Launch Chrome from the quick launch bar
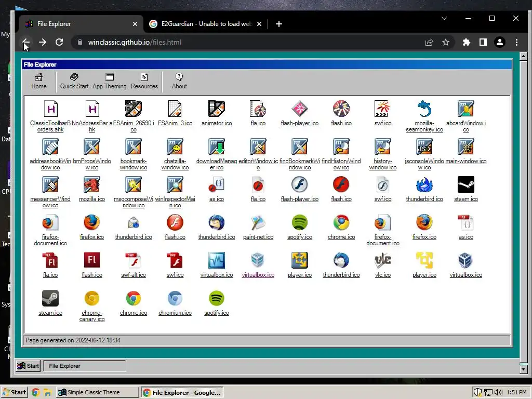 pos(35,392)
